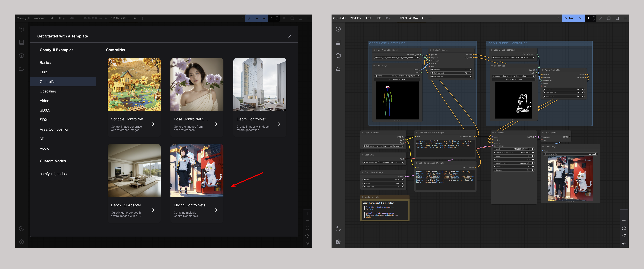Open node library in template dialog window
This screenshot has width=644, height=269.
point(22,42)
